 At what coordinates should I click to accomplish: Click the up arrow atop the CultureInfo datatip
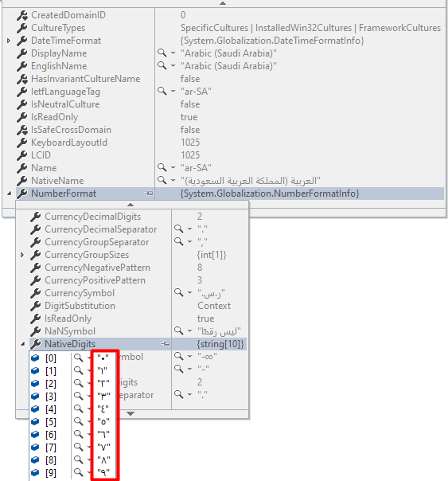pos(223,3)
